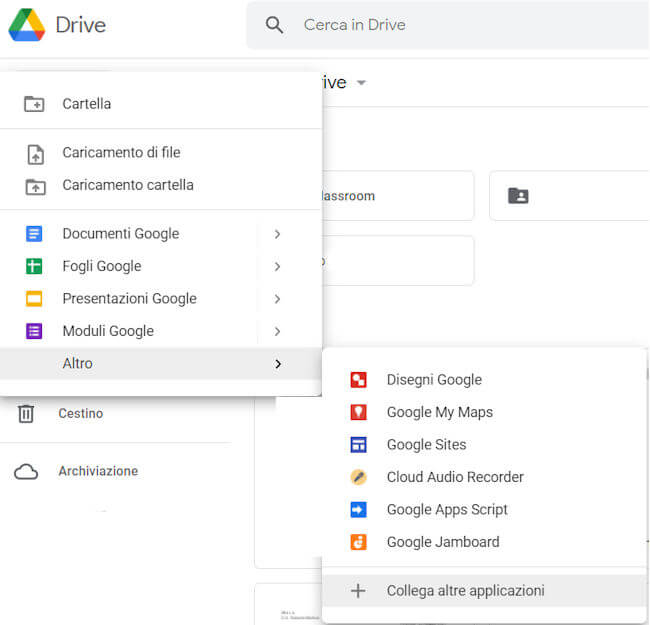Viewport: 650px width, 625px height.
Task: Expand the Moduli Google submenu arrow
Action: point(277,331)
